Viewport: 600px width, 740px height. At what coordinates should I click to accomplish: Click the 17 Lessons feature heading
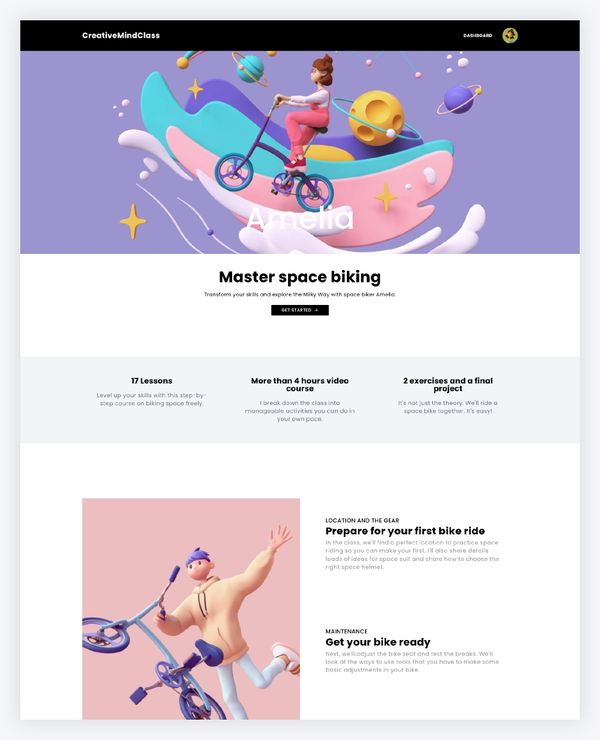tap(152, 381)
